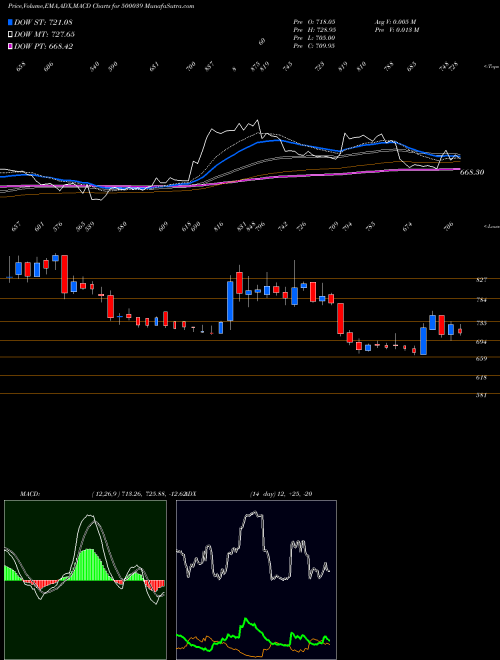This screenshot has width=500, height=660.
Task: Select the 'DOW ST: 721.08' legend label
Action: point(43,22)
